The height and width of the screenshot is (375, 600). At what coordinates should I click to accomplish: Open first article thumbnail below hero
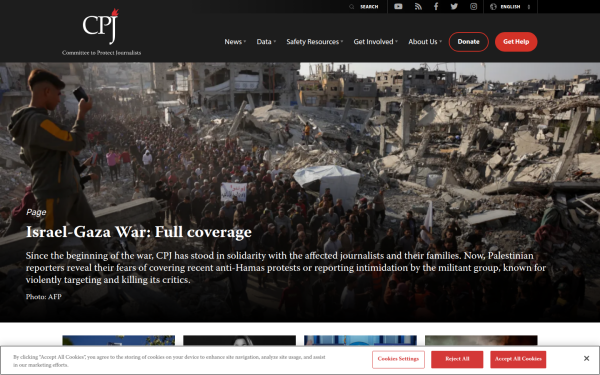[119, 340]
